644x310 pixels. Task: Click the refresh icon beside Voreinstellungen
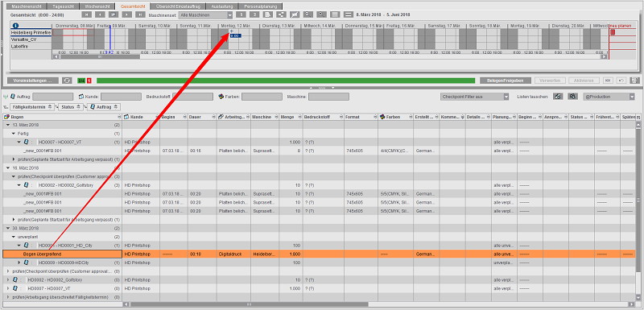[67, 81]
